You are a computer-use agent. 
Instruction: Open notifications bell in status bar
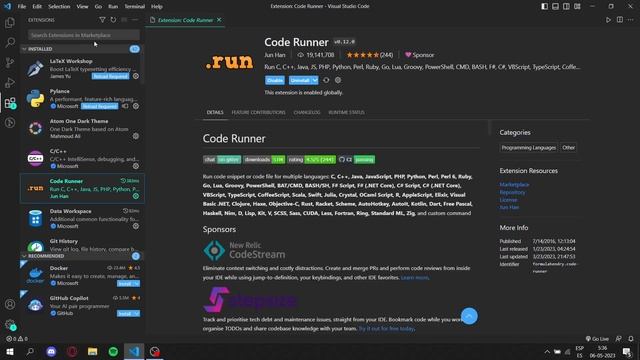[x=631, y=339]
